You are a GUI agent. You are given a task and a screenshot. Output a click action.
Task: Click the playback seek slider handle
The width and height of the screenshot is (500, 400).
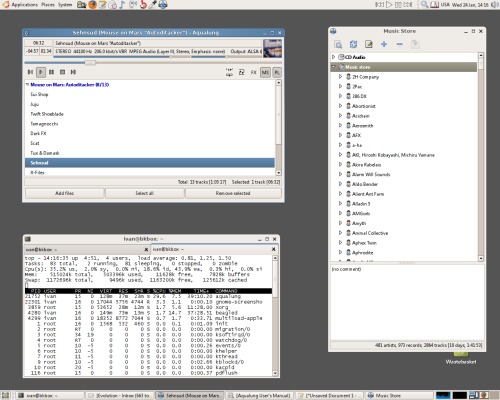(90, 62)
